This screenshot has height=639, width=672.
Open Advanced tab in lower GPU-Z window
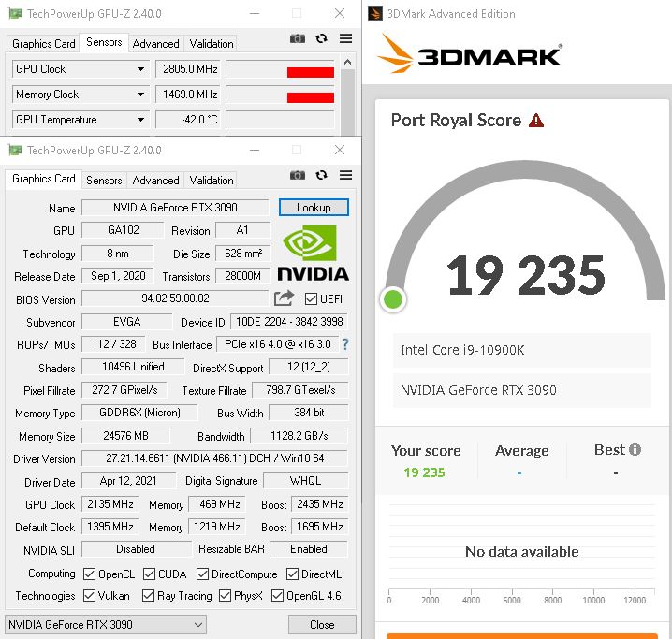(x=155, y=181)
